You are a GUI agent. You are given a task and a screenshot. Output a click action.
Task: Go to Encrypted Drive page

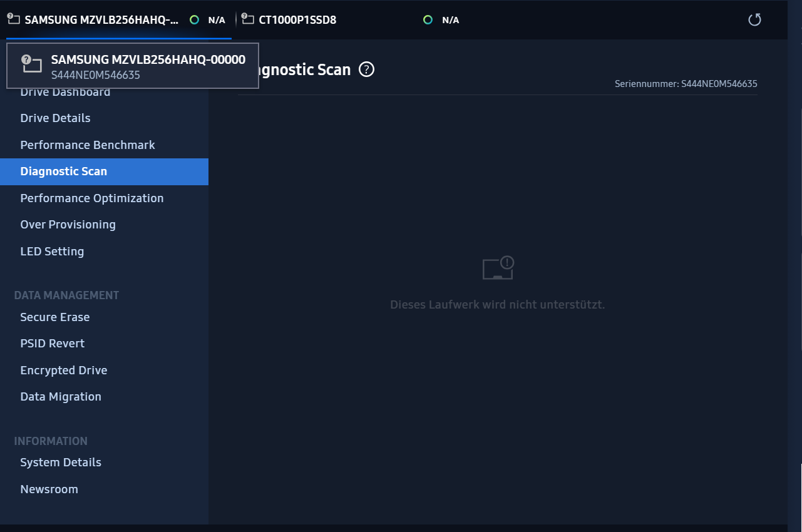coord(104,371)
